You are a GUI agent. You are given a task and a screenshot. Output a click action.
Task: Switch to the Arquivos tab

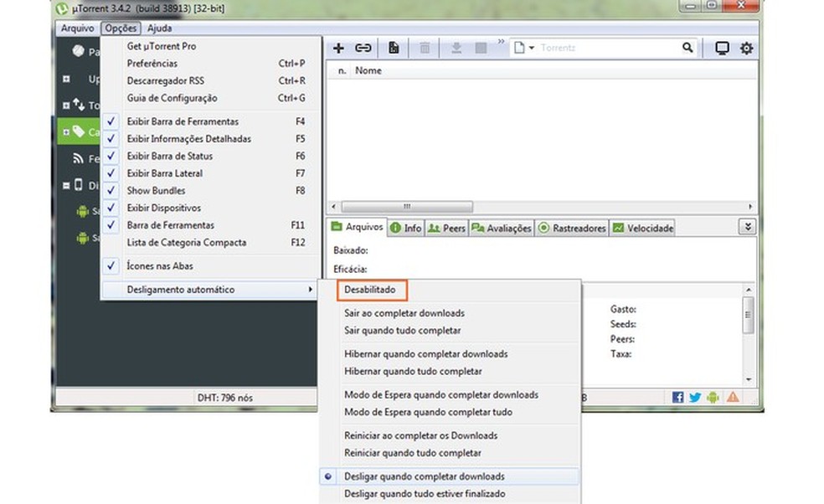[357, 227]
